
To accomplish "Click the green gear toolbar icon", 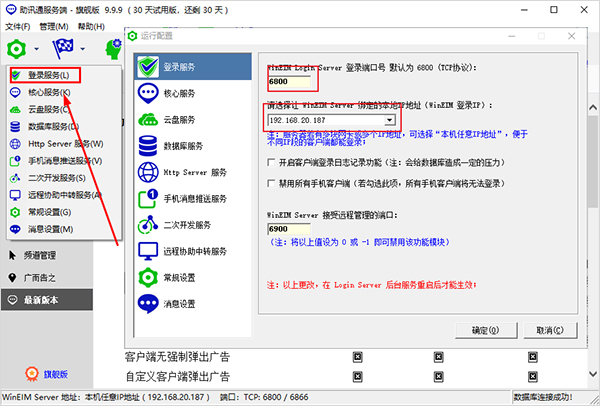I will pos(16,49).
